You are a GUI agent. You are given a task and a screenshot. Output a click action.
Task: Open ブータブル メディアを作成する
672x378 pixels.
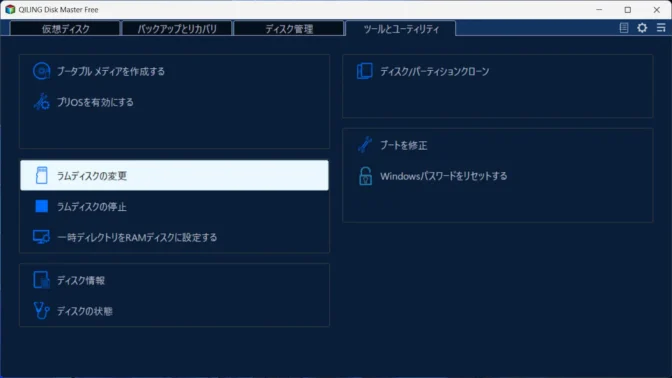111,72
